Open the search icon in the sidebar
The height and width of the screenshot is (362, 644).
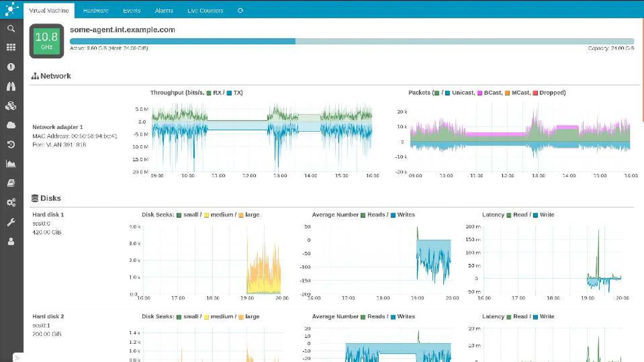(x=11, y=29)
